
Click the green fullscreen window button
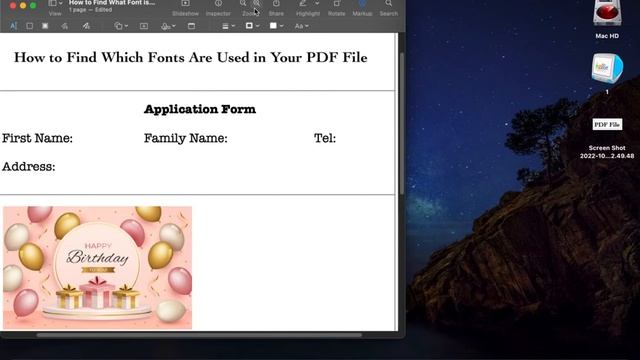(x=33, y=5)
